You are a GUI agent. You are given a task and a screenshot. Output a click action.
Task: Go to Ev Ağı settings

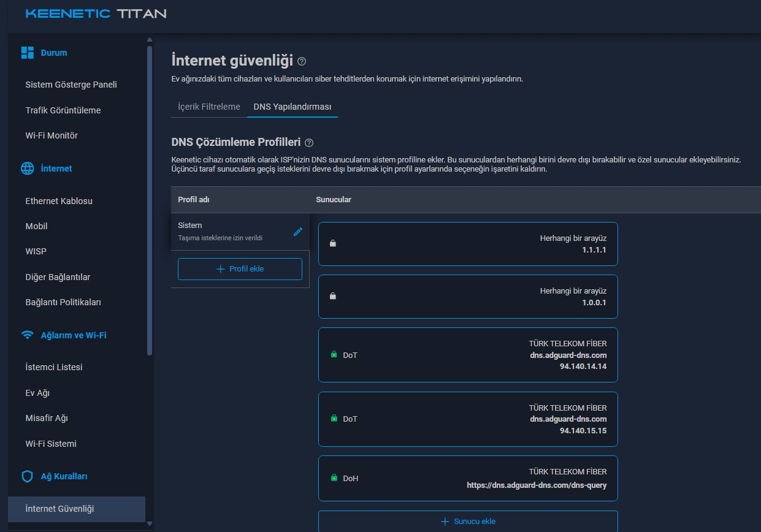37,393
